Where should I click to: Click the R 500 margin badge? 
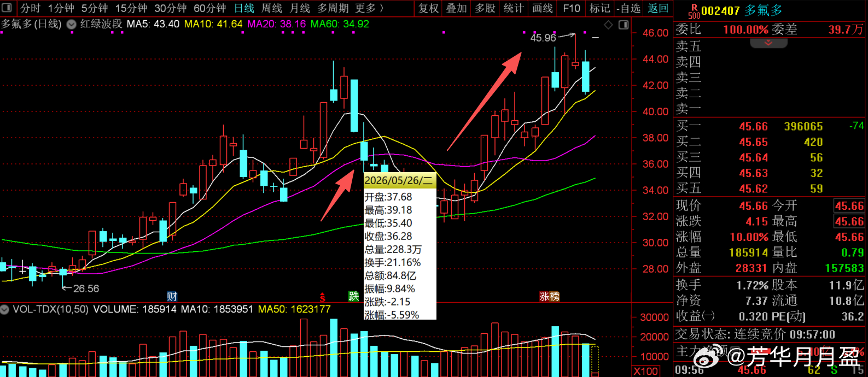pos(694,11)
